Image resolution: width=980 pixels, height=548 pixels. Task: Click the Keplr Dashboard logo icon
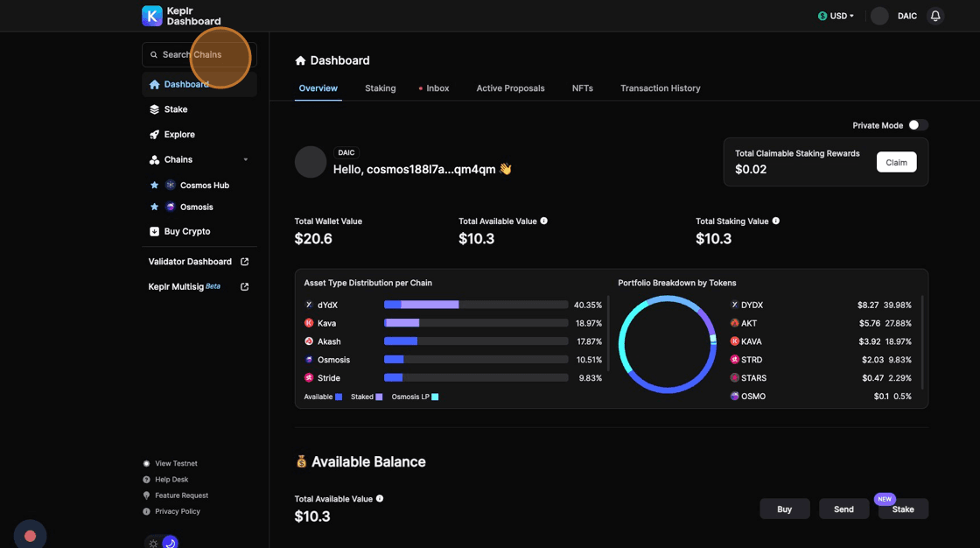pyautogui.click(x=152, y=16)
